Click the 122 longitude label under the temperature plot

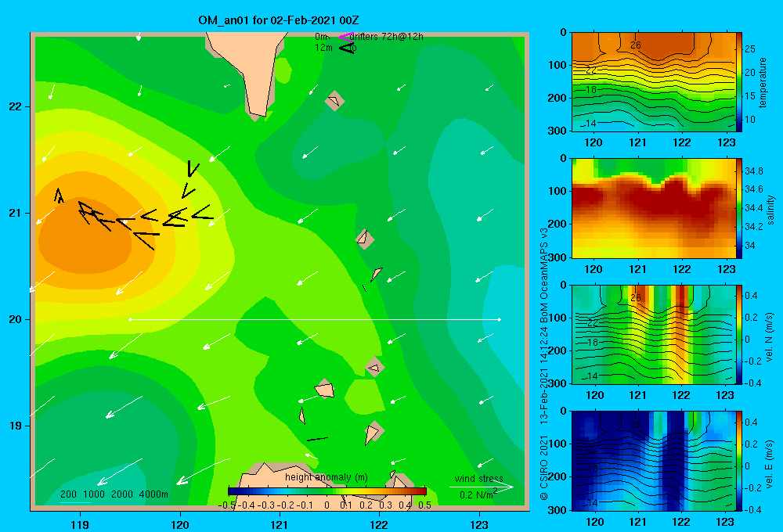682,142
